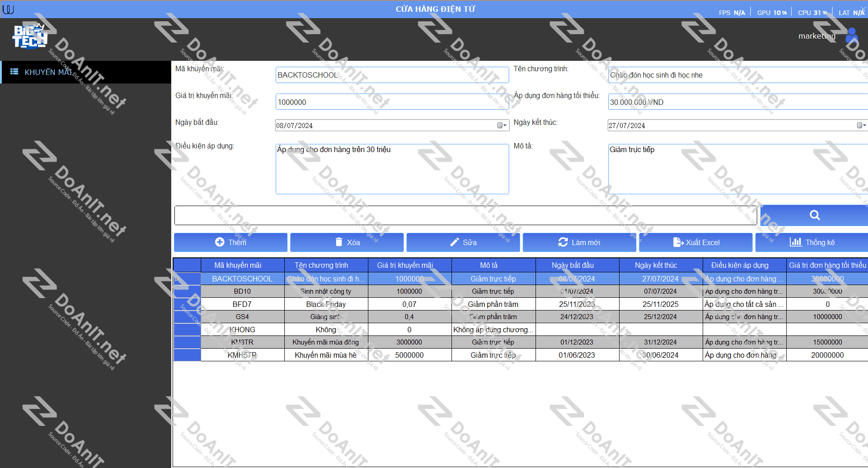Screen dimensions: 868x468
Task: Click the Mã khuyến mãi input field
Action: tap(392, 75)
